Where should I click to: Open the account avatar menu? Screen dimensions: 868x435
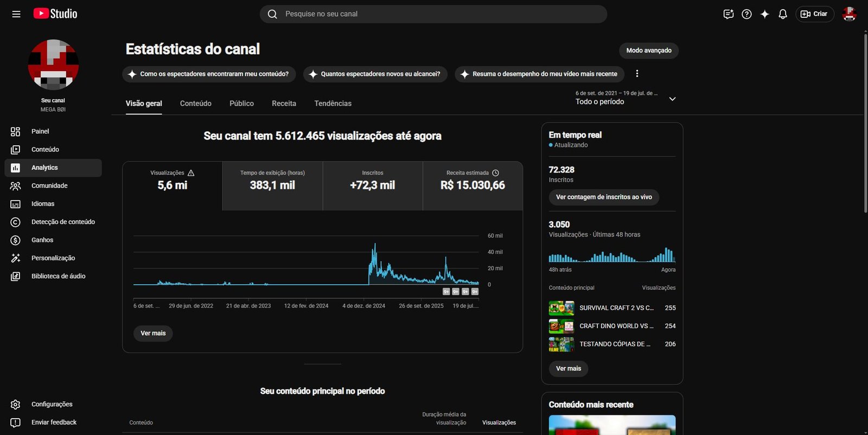tap(849, 14)
